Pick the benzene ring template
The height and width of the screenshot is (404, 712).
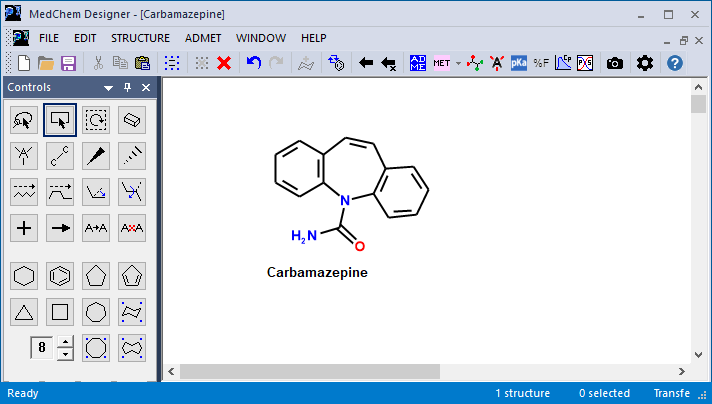60,276
